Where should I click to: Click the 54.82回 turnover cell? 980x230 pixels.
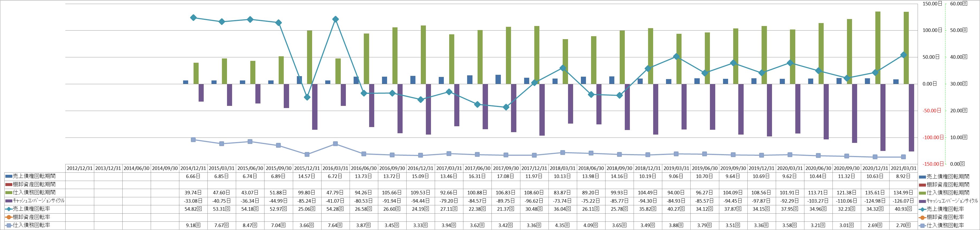click(193, 209)
